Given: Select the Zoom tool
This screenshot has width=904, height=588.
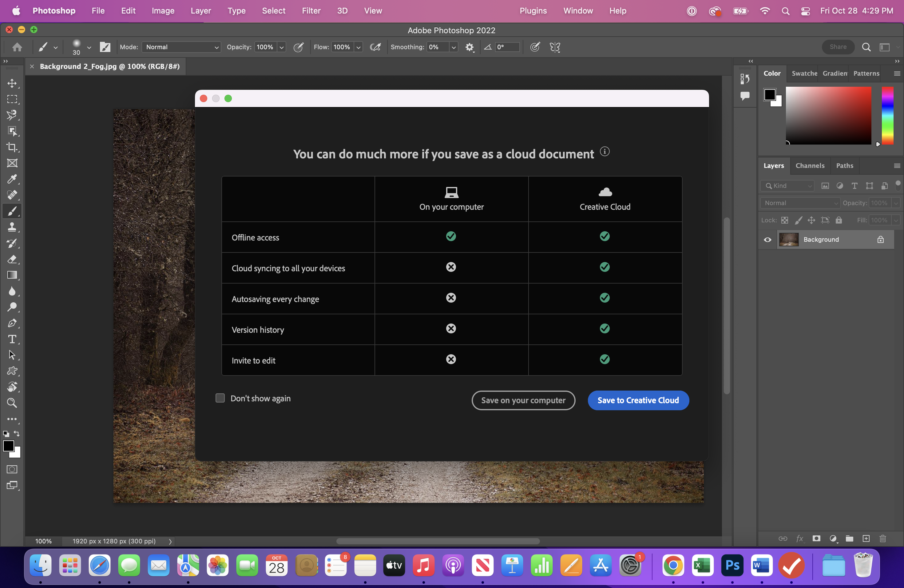Looking at the screenshot, I should pyautogui.click(x=12, y=403).
